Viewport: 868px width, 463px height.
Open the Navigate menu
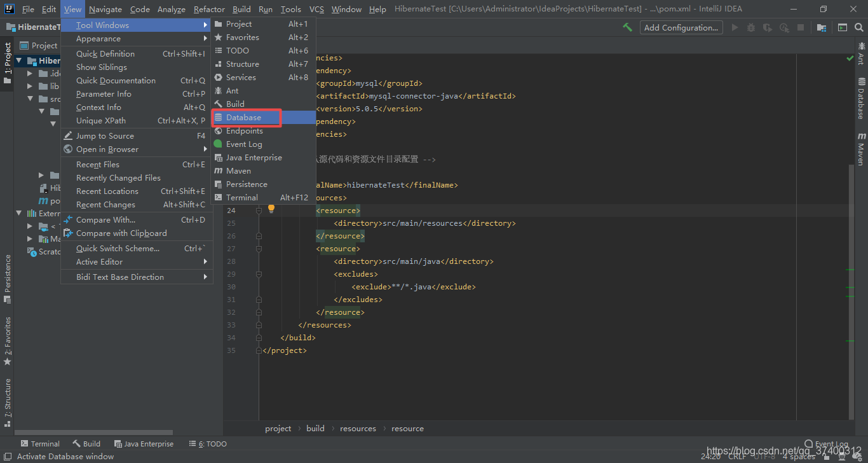pyautogui.click(x=105, y=9)
